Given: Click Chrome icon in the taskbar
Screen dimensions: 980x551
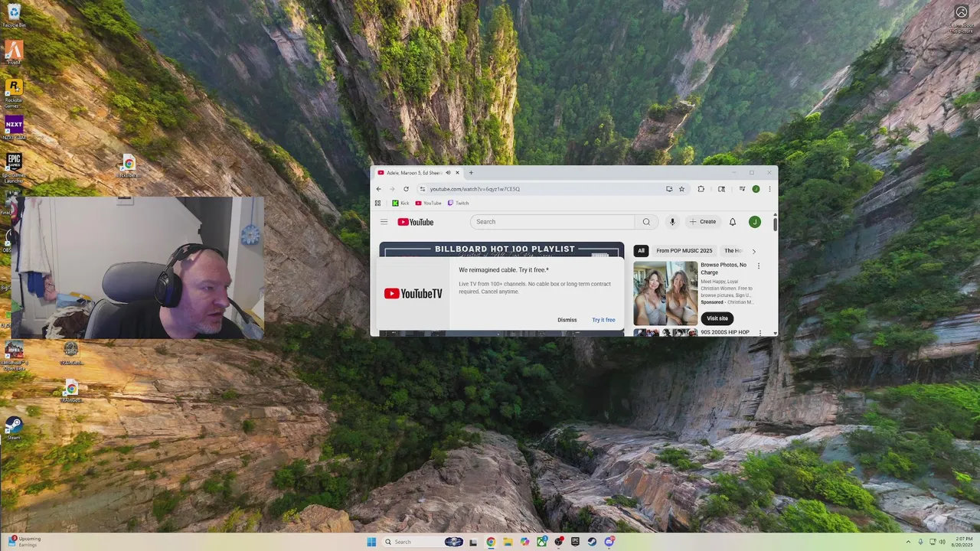Looking at the screenshot, I should 491,542.
